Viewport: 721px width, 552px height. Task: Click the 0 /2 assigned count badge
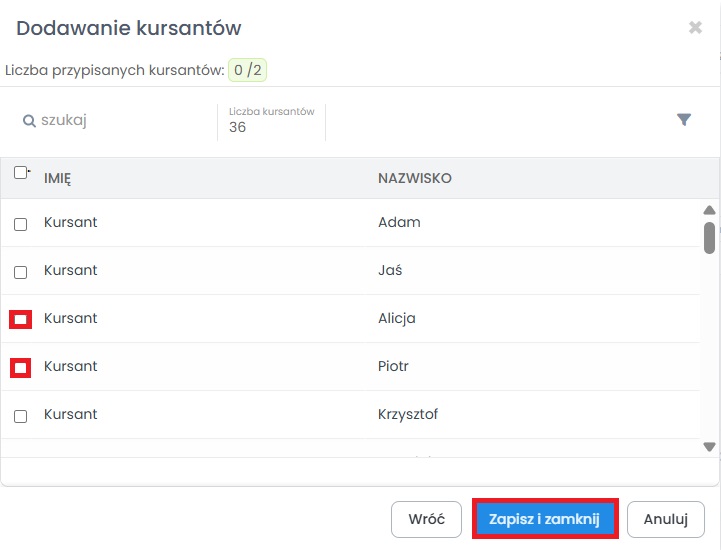pos(247,70)
